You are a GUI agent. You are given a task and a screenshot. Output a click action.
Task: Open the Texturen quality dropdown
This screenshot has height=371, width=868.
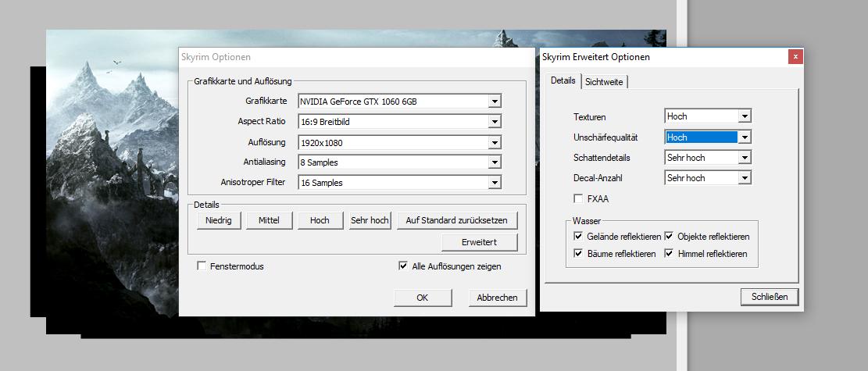pos(745,116)
